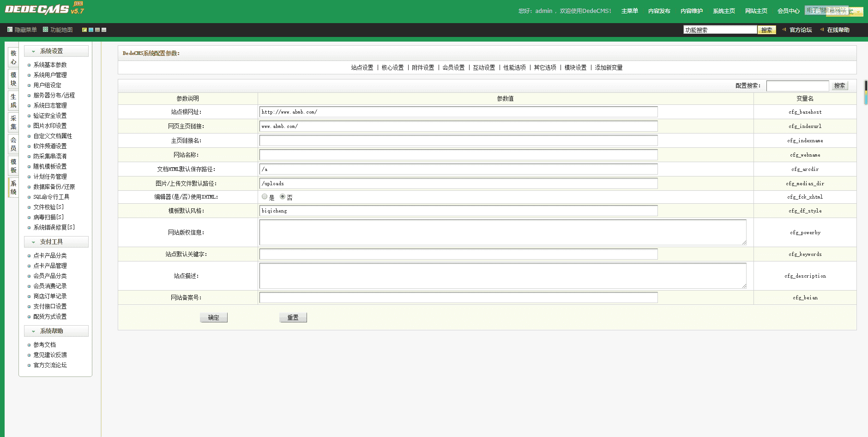Switch to the 模块 sidebar tab
This screenshot has width=868, height=437.
point(13,79)
